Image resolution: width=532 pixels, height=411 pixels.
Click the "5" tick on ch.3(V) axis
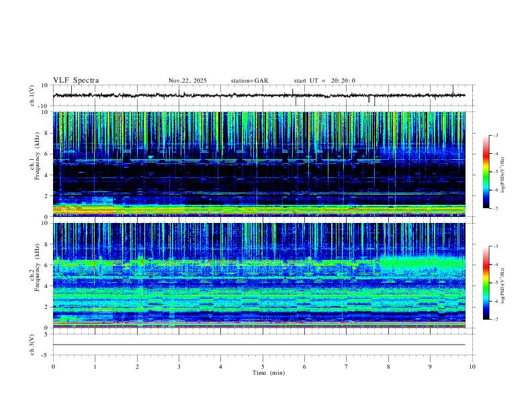[47, 334]
